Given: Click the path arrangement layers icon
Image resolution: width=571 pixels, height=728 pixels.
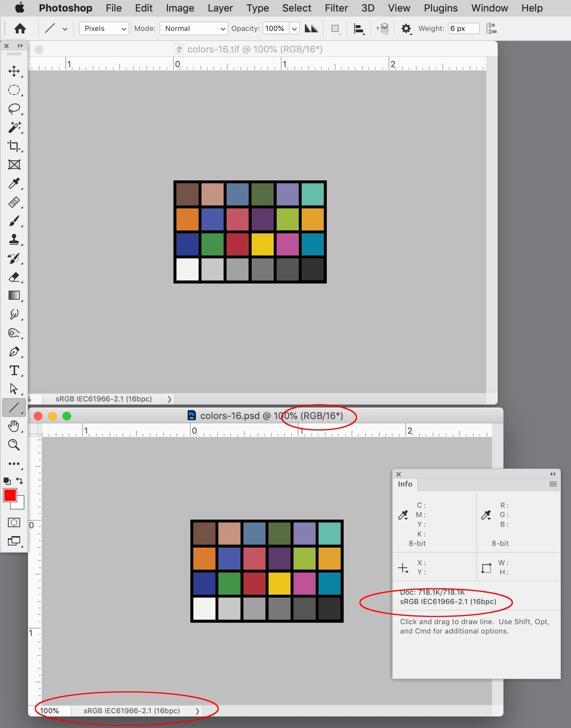Looking at the screenshot, I should 383,28.
